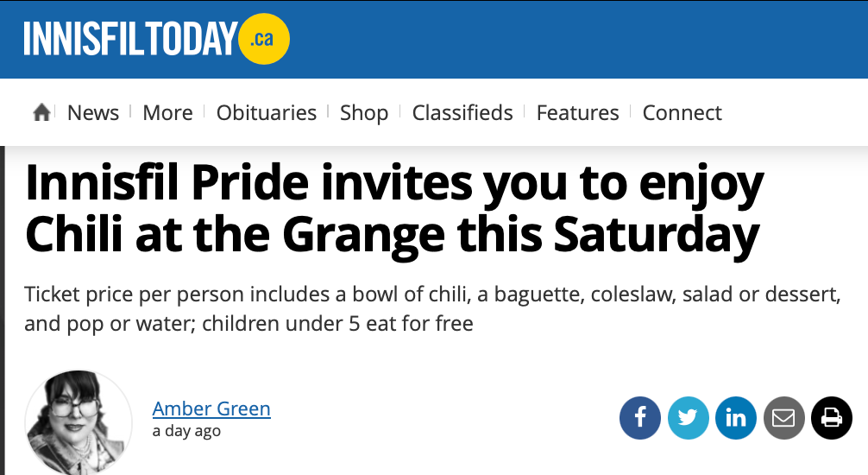
Task: Open the Shop menu item
Action: point(364,113)
